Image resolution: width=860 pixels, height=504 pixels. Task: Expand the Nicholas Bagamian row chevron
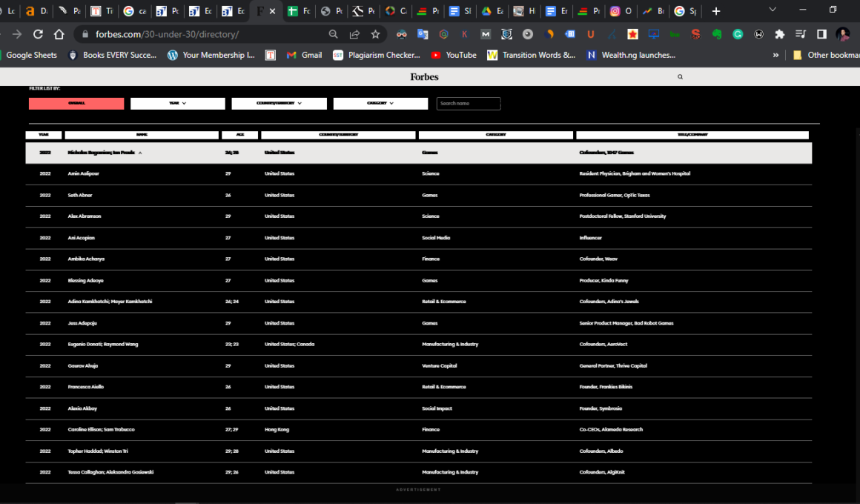tap(140, 153)
